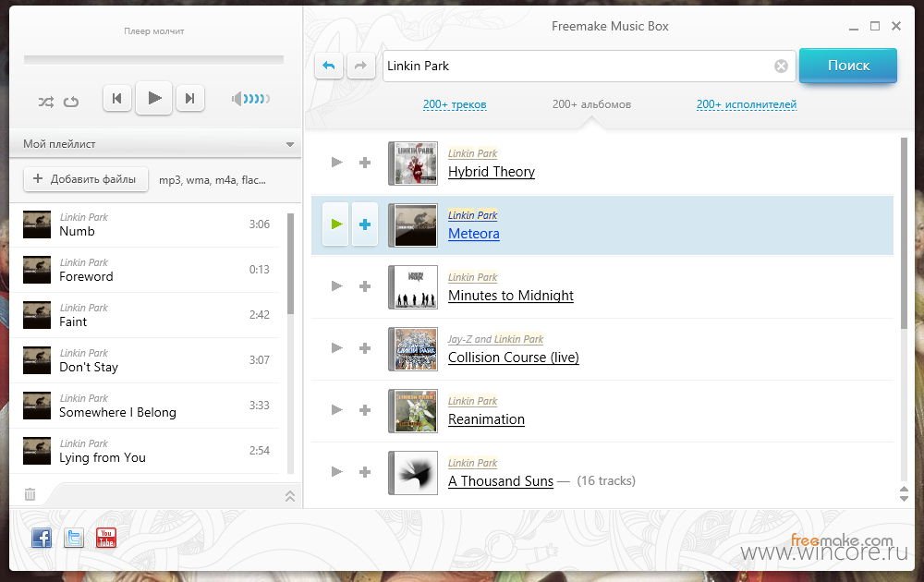This screenshot has height=582, width=924.
Task: Open the 'A Thousand Suns' album link
Action: (500, 480)
